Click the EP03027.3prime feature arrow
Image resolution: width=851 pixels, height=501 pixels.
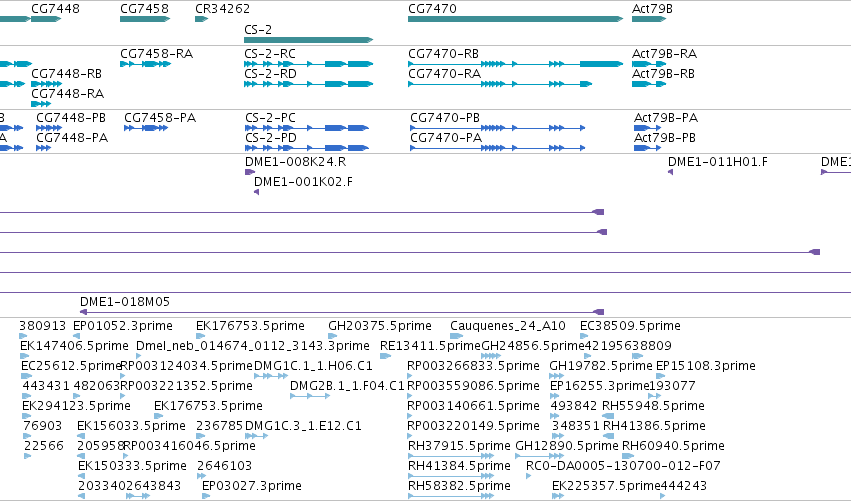point(206,496)
